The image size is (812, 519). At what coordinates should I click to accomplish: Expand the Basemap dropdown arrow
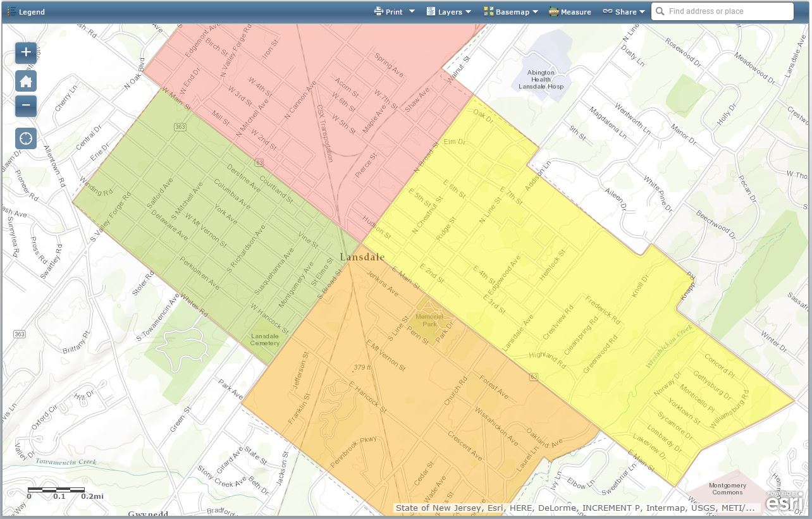pos(535,12)
